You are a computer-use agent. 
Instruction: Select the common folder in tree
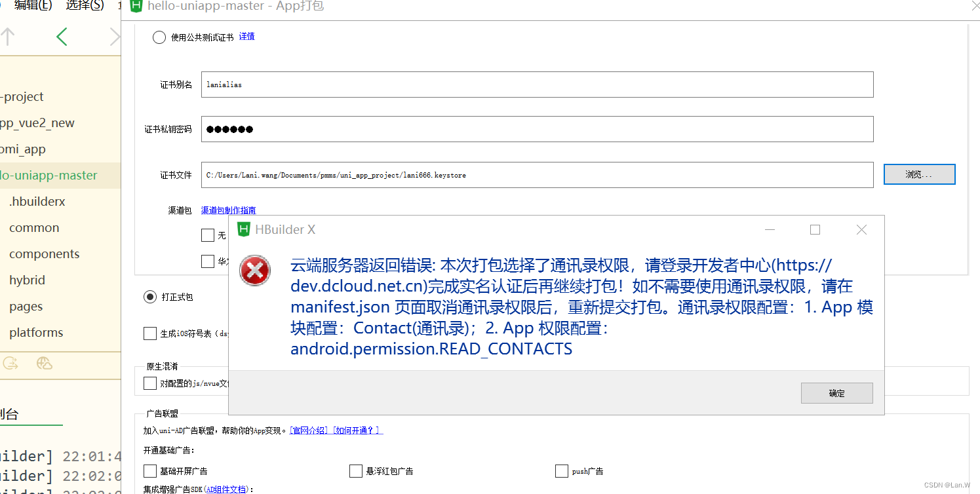(34, 227)
